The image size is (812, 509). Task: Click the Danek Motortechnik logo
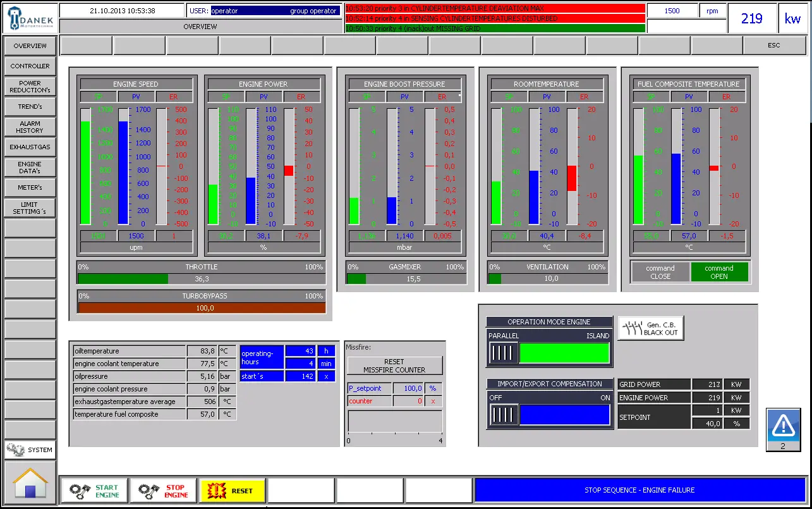point(30,18)
